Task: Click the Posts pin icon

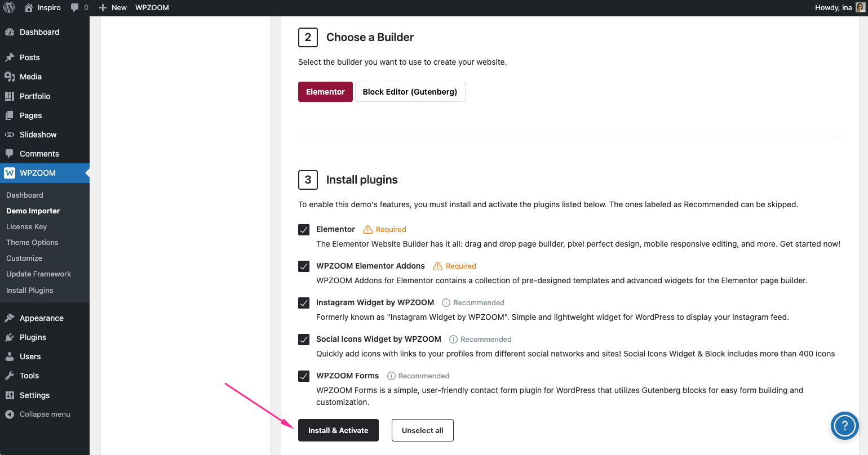Action: tap(10, 57)
